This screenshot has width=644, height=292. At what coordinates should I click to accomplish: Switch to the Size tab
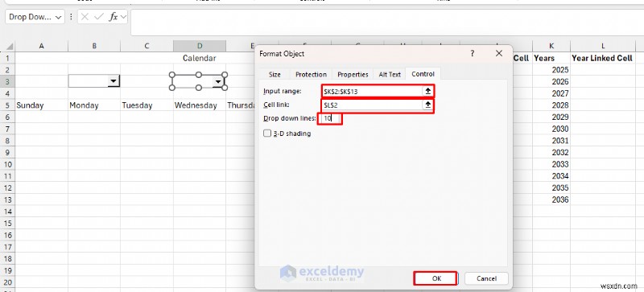tap(275, 74)
